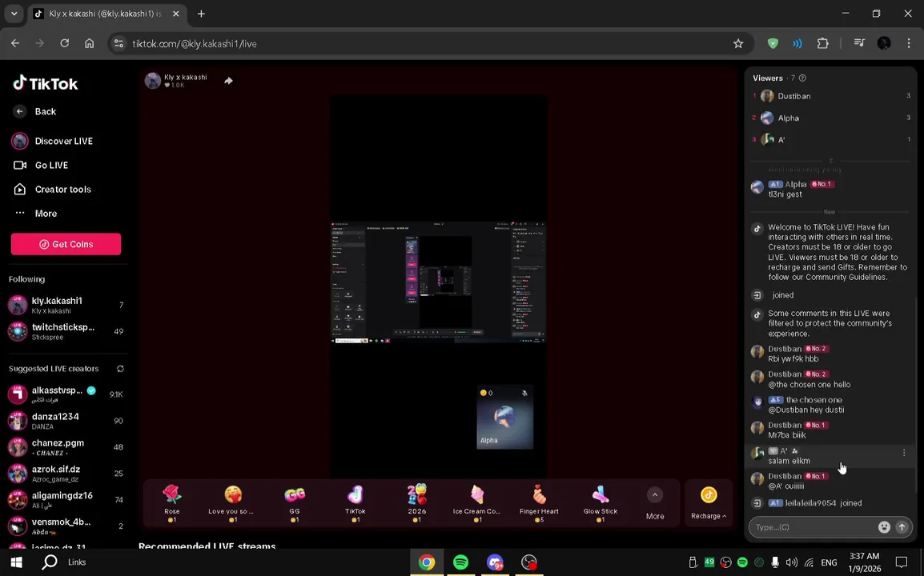The width and height of the screenshot is (924, 576).
Task: Open the More sidebar menu
Action: point(35,214)
